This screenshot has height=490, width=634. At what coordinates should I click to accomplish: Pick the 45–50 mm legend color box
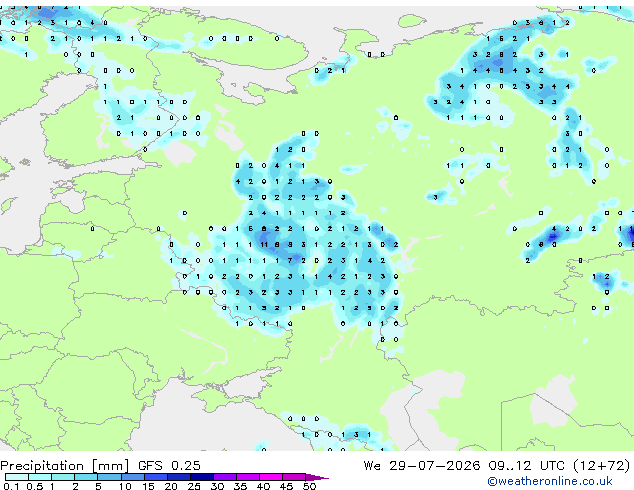coord(294,477)
